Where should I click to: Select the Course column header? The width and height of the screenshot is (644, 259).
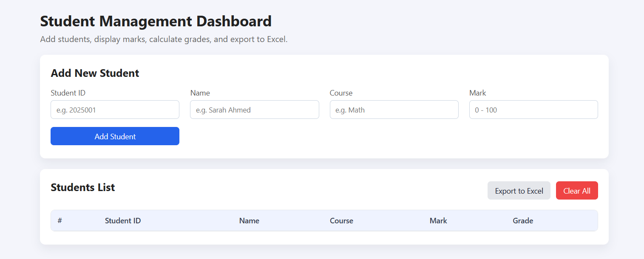pyautogui.click(x=341, y=220)
